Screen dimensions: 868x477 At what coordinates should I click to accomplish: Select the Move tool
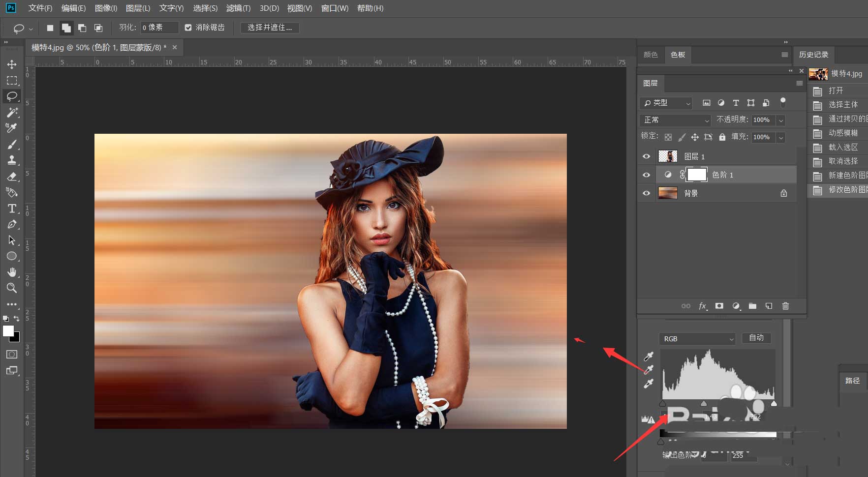[12, 64]
